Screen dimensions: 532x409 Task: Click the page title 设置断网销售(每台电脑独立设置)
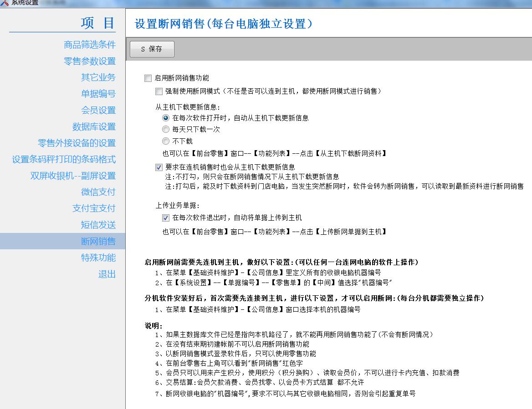223,24
